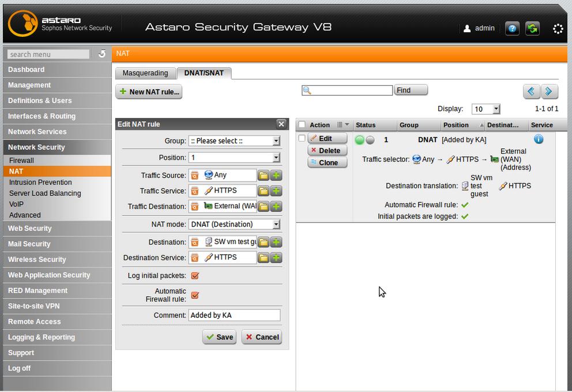Viewport: 572px width, 392px height.
Task: Collapse Network Security menu section
Action: click(x=57, y=148)
